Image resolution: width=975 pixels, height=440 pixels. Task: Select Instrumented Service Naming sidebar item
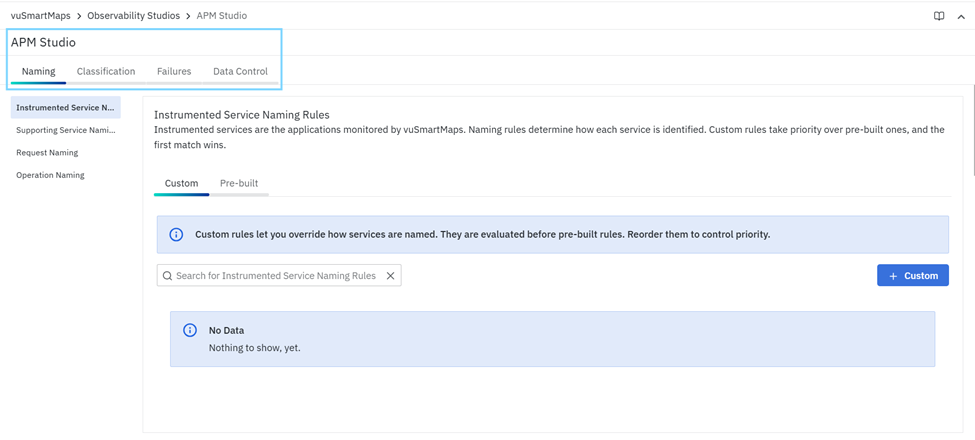(x=66, y=108)
